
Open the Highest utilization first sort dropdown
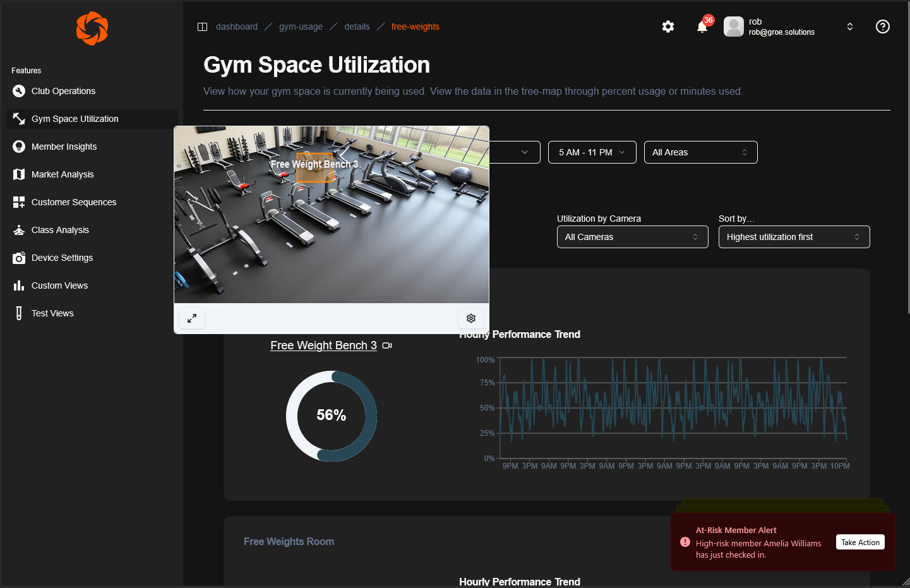pos(794,237)
